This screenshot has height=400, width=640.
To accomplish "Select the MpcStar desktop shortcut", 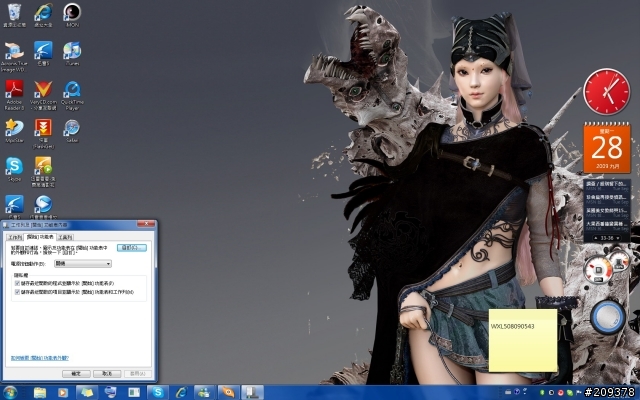I will (x=14, y=131).
